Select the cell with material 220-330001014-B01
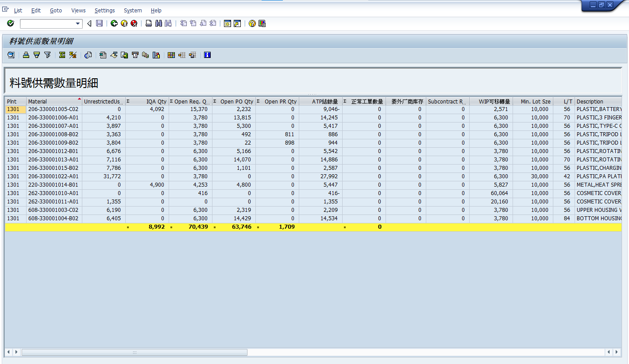Viewport: 629px width, 364px height. [53, 185]
